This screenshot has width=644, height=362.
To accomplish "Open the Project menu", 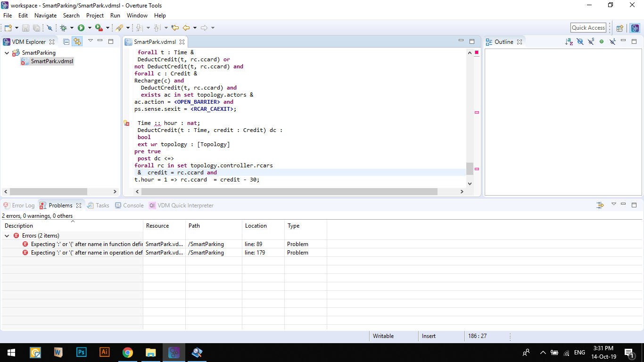I will pyautogui.click(x=95, y=16).
